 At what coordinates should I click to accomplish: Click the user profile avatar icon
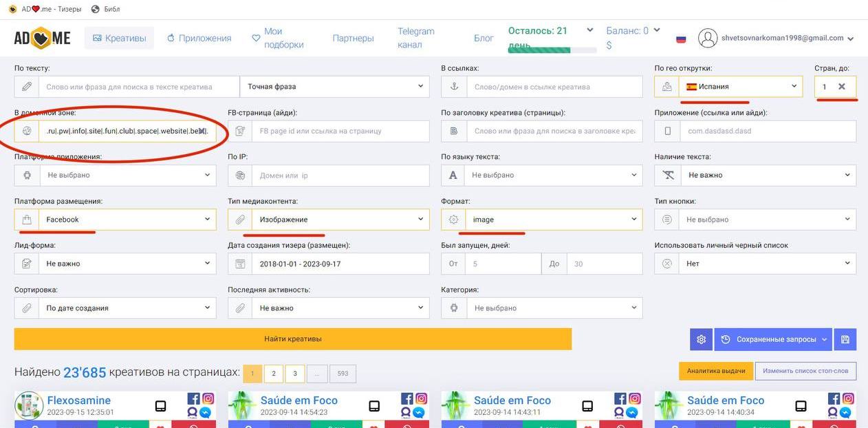click(x=708, y=38)
